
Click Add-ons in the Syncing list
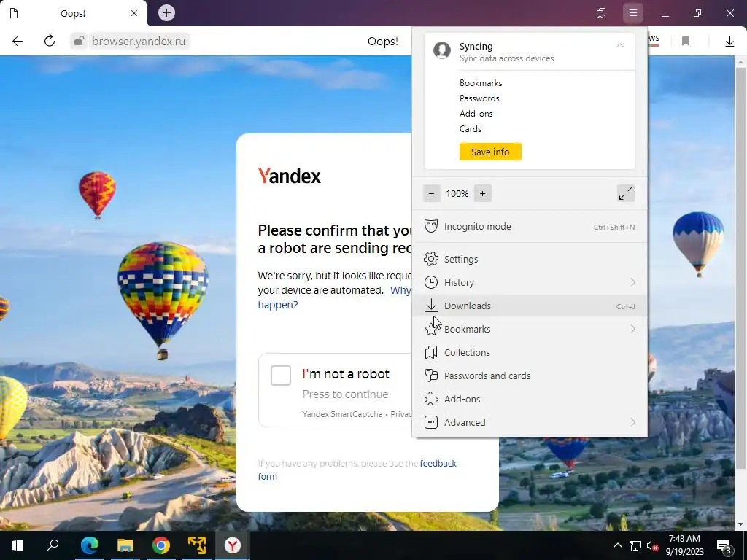click(476, 113)
